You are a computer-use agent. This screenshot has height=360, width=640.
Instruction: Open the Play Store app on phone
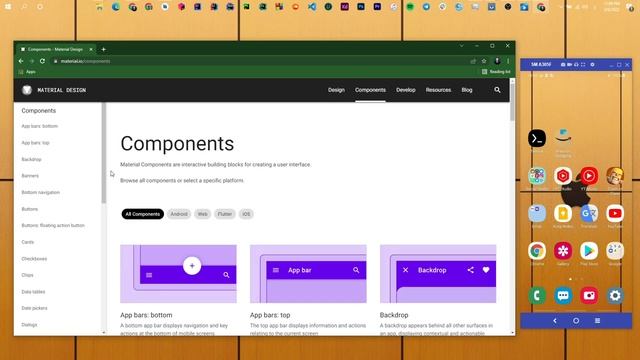[x=589, y=251]
